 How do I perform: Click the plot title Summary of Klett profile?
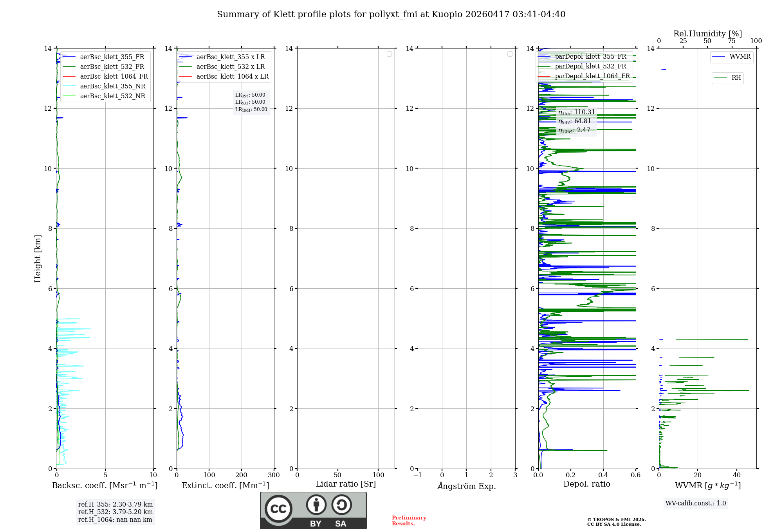coord(391,14)
